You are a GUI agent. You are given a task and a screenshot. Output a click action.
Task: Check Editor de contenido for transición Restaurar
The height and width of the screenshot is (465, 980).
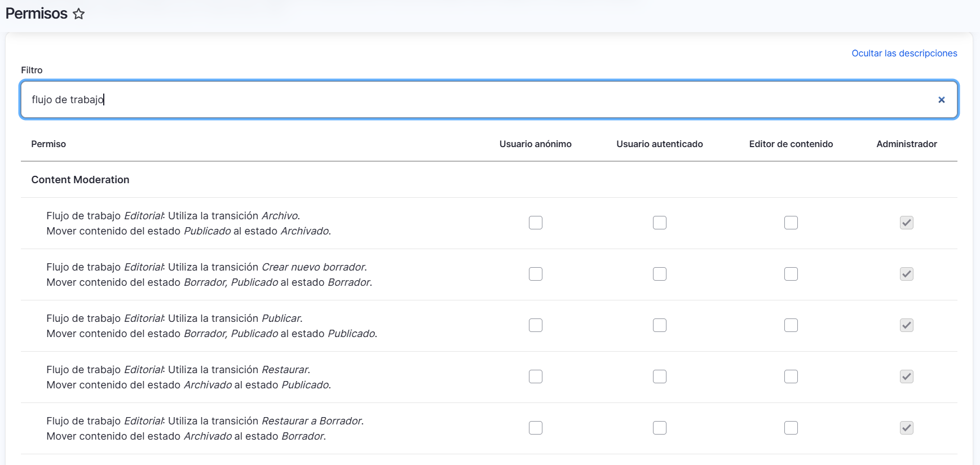[791, 377]
